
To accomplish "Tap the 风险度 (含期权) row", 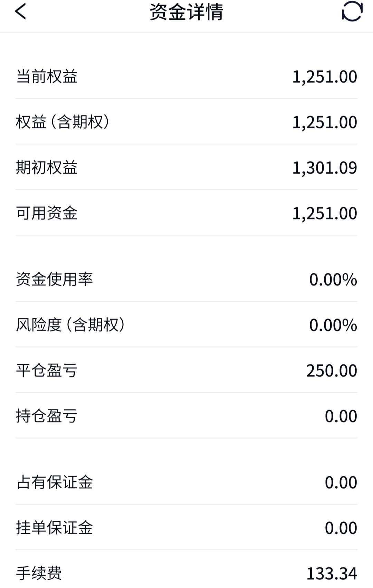I will pos(186,324).
